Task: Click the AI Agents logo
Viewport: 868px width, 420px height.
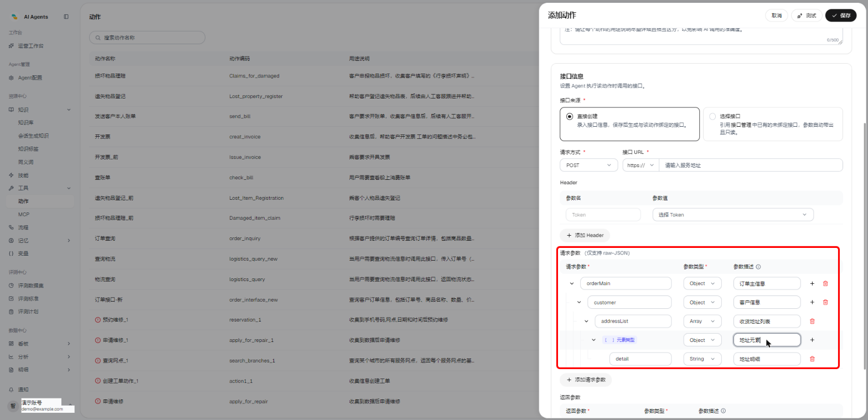Action: 15,17
